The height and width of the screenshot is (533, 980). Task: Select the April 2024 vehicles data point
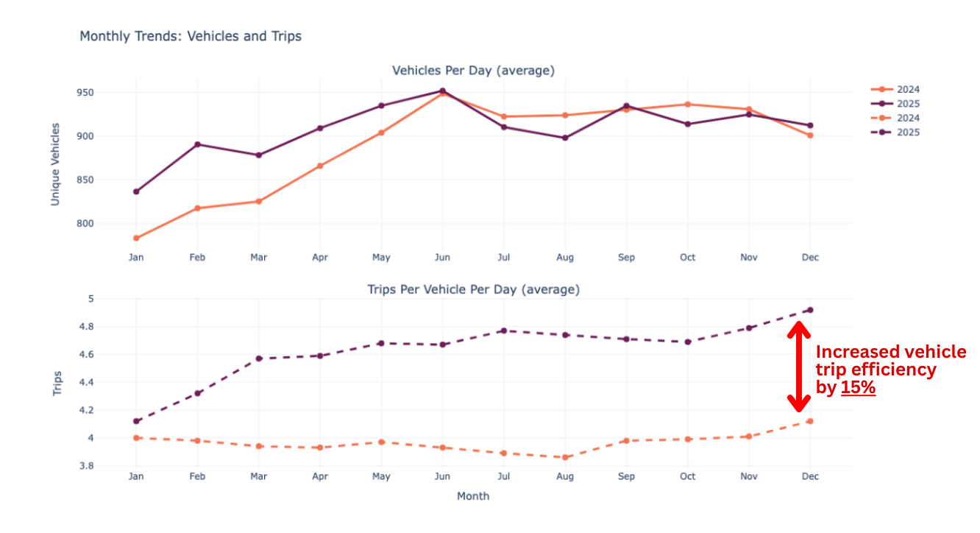(x=320, y=166)
